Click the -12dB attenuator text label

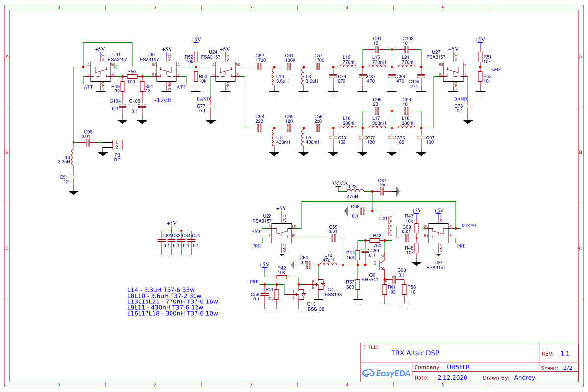click(163, 100)
